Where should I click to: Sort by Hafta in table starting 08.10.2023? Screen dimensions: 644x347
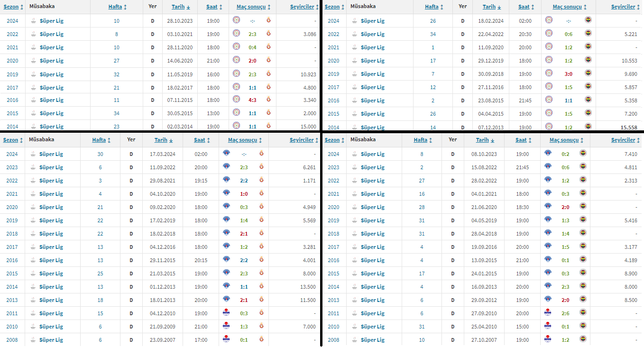423,140
